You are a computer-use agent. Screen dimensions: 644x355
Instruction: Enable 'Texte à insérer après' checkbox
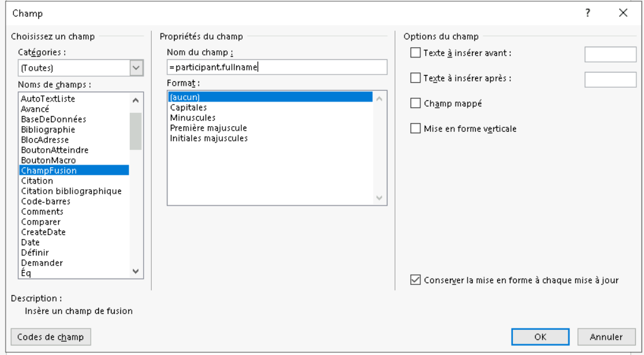415,78
